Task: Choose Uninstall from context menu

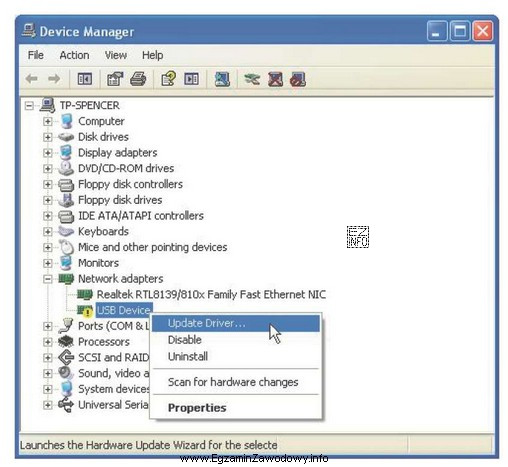Action: [x=236, y=356]
